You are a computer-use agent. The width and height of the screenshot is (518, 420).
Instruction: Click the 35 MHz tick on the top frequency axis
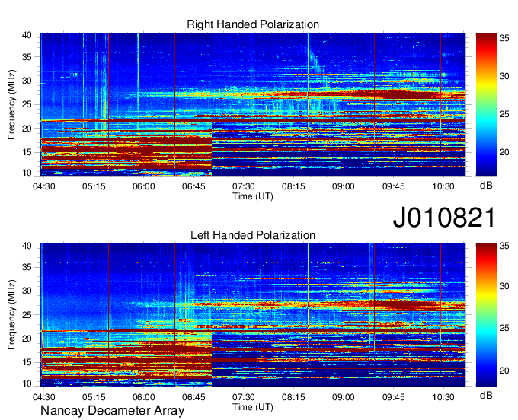click(27, 57)
